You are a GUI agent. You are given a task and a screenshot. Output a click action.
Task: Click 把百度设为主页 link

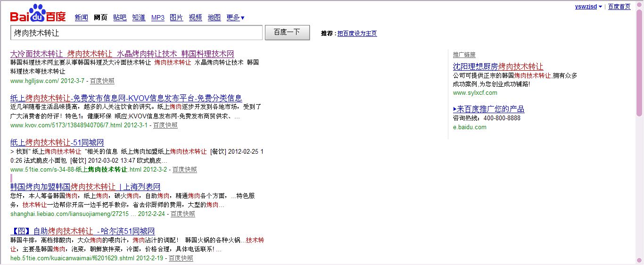click(357, 33)
